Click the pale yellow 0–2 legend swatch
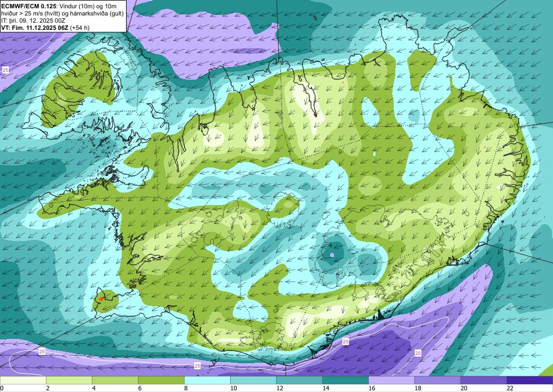 pyautogui.click(x=23, y=380)
